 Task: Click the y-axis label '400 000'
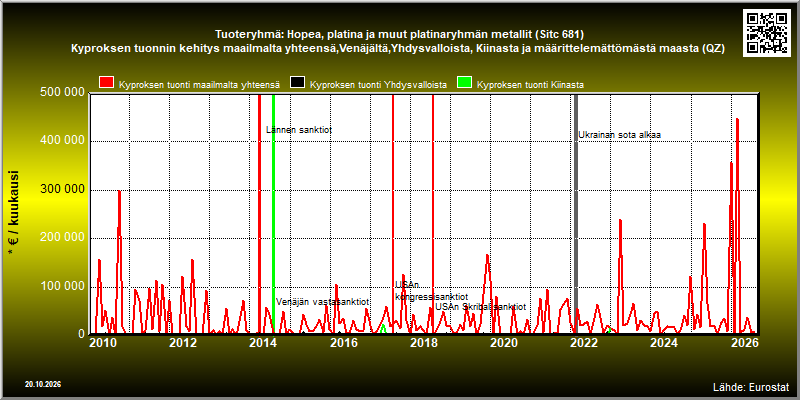coord(62,141)
